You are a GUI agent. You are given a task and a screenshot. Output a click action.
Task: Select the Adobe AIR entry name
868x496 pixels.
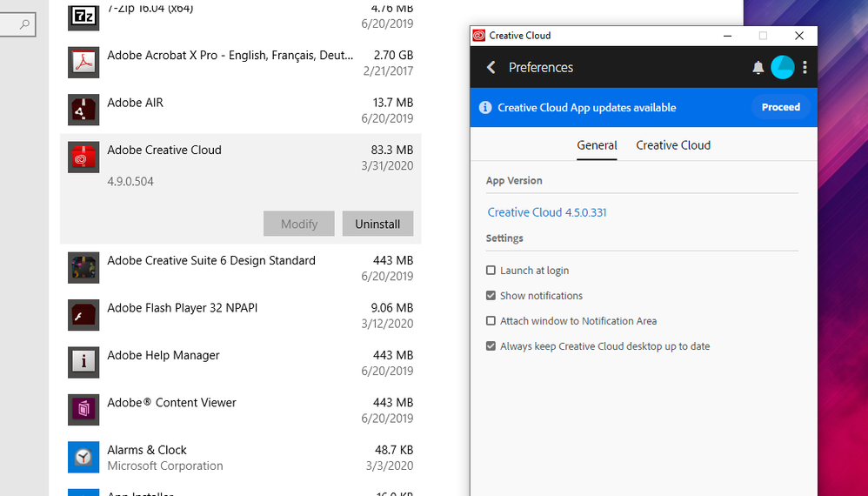(x=135, y=103)
